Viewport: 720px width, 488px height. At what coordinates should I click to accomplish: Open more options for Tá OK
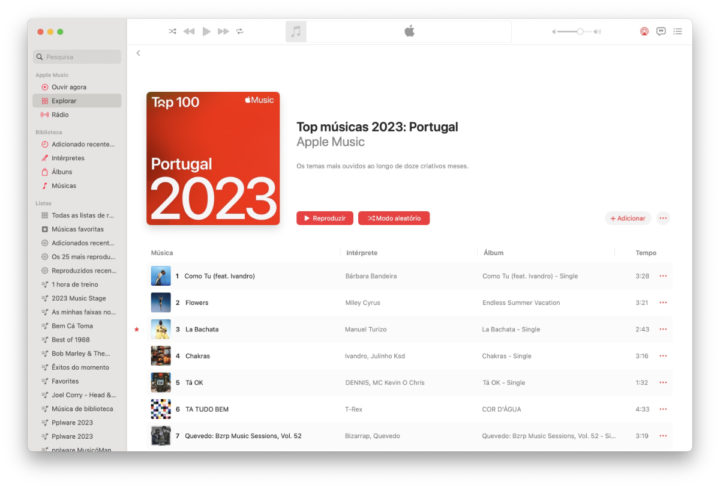point(663,382)
